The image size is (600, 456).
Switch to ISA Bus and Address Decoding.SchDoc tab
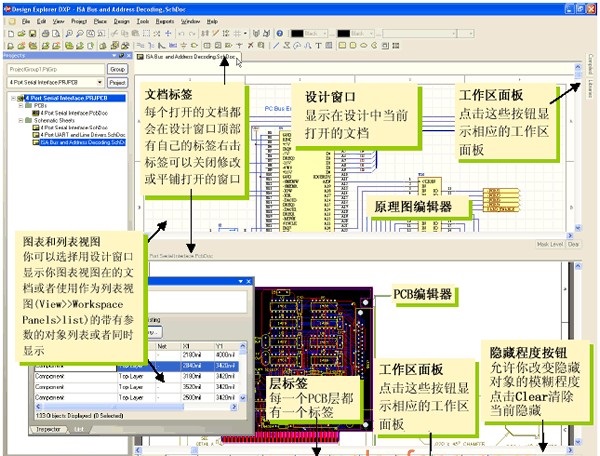190,59
